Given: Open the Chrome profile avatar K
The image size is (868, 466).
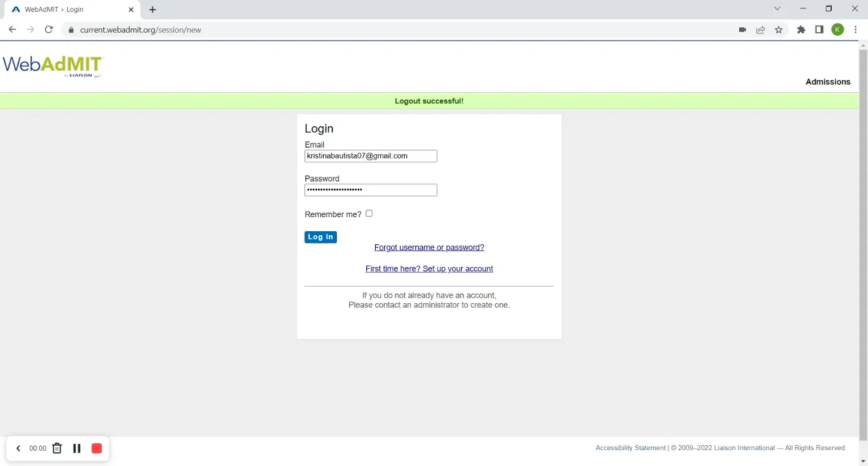Looking at the screenshot, I should [x=838, y=29].
